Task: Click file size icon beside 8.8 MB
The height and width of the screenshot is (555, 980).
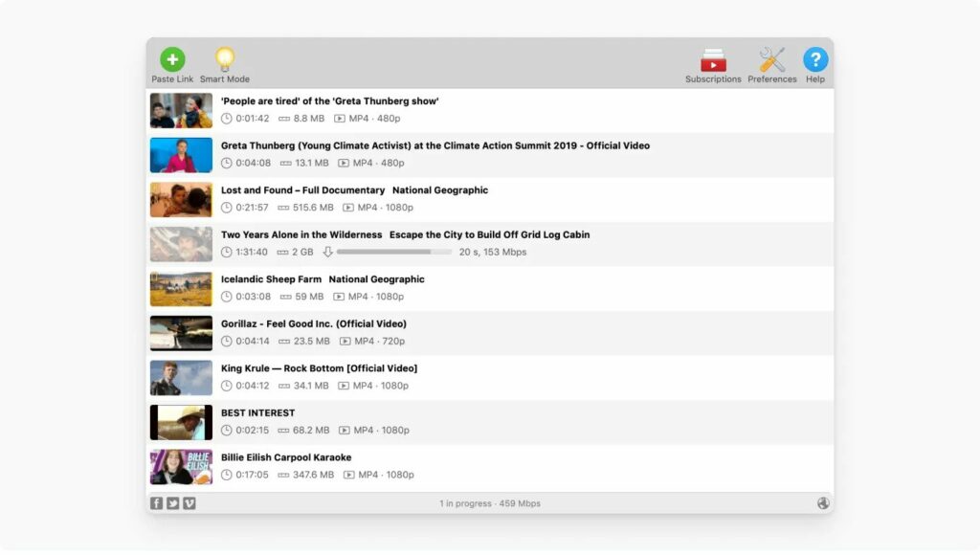Action: point(284,119)
